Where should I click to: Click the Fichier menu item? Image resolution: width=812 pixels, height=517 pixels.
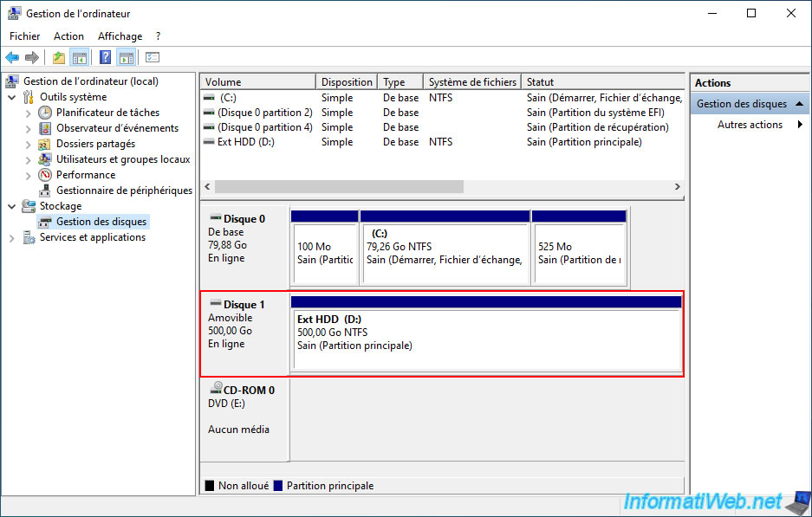click(24, 36)
